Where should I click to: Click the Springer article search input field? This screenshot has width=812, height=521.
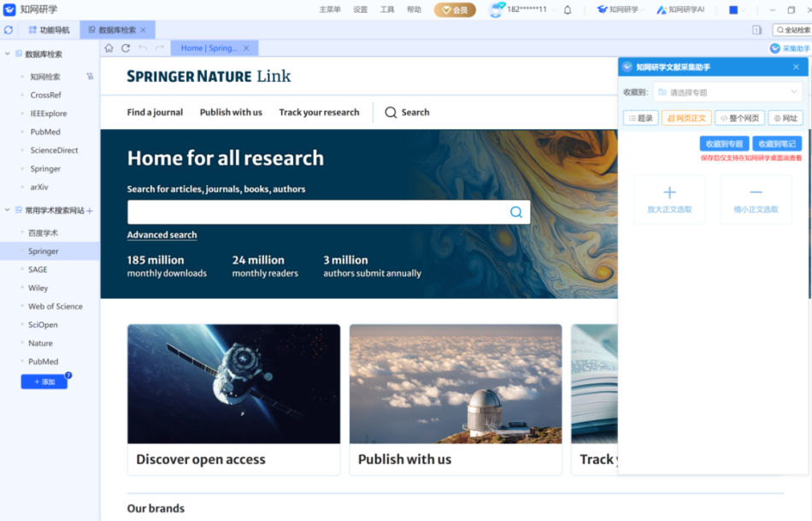pyautogui.click(x=316, y=213)
